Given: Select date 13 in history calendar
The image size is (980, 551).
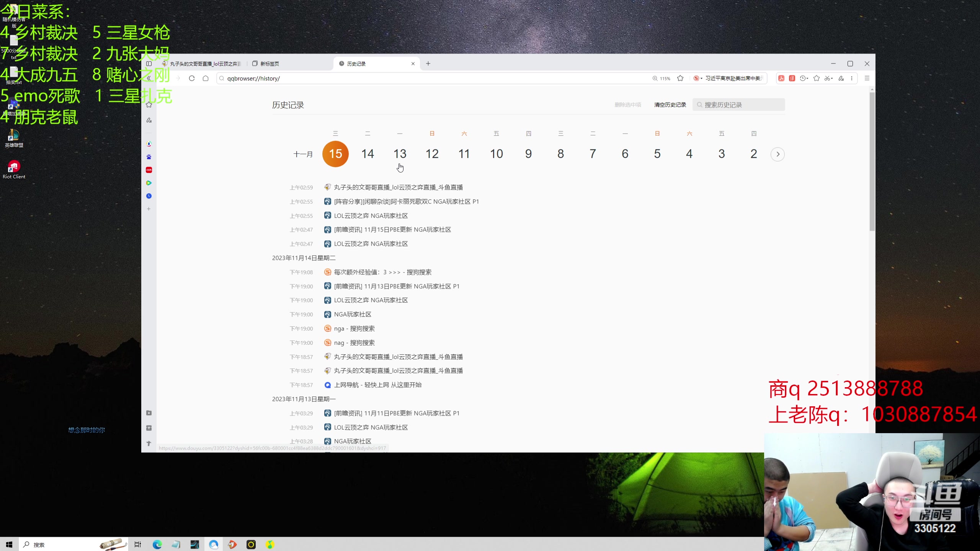Looking at the screenshot, I should point(400,154).
